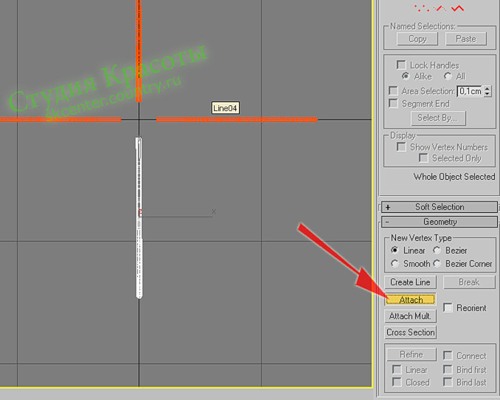Image resolution: width=500 pixels, height=400 pixels.
Task: Click the white vertical spline in viewport
Action: (139, 218)
